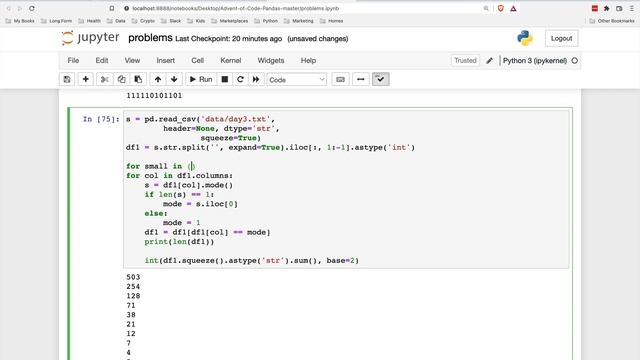The image size is (640, 360).
Task: Open the Other Bookmarks folder
Action: pyautogui.click(x=612, y=21)
